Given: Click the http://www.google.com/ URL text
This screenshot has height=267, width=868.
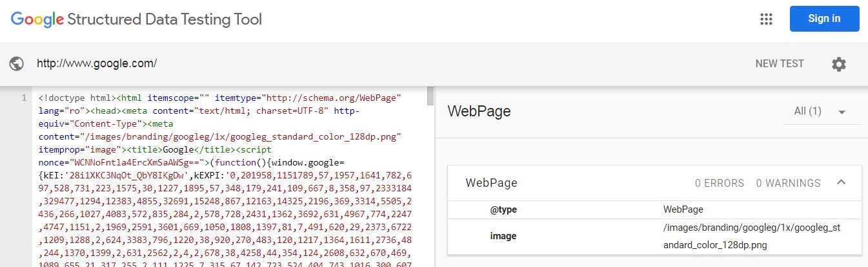Looking at the screenshot, I should point(97,63).
